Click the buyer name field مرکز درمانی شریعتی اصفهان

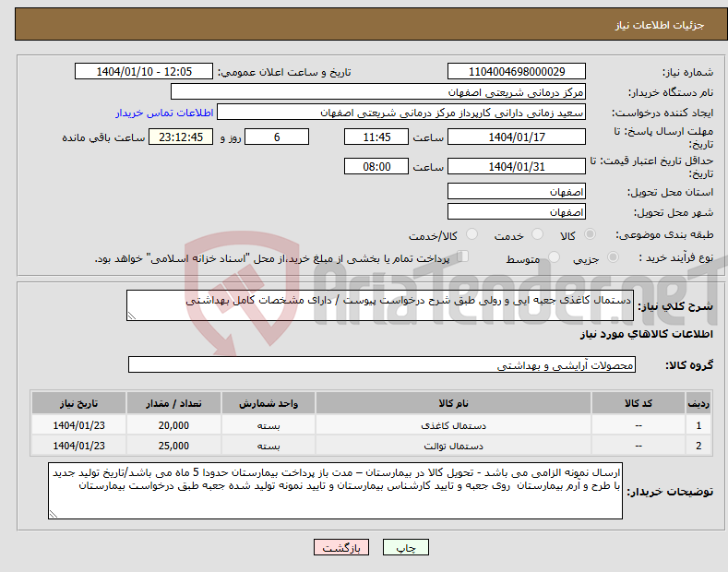tap(378, 92)
